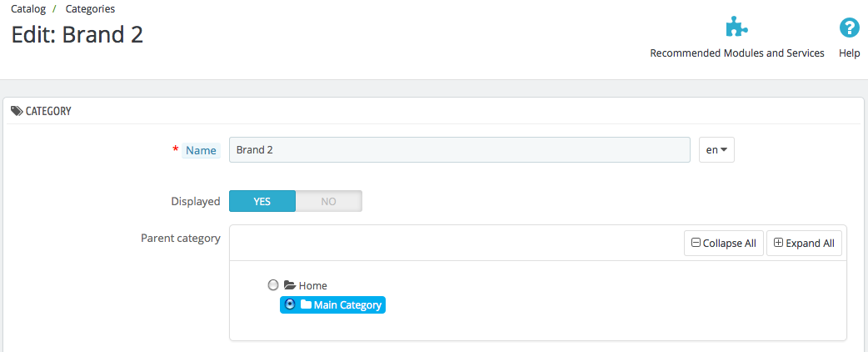This screenshot has width=868, height=352.
Task: Open the en language dropdown
Action: 717,149
